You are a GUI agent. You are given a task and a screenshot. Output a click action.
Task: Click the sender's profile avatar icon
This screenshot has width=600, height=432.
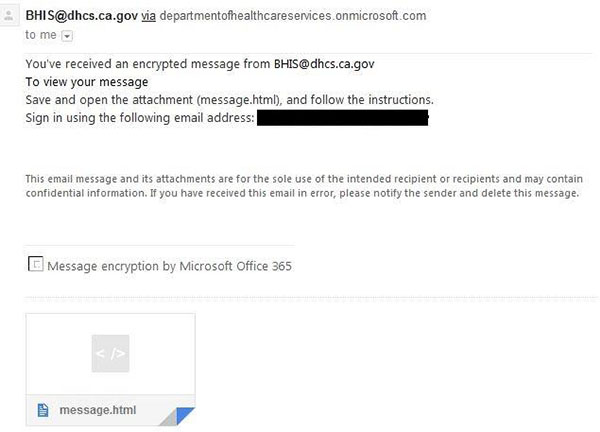point(9,16)
